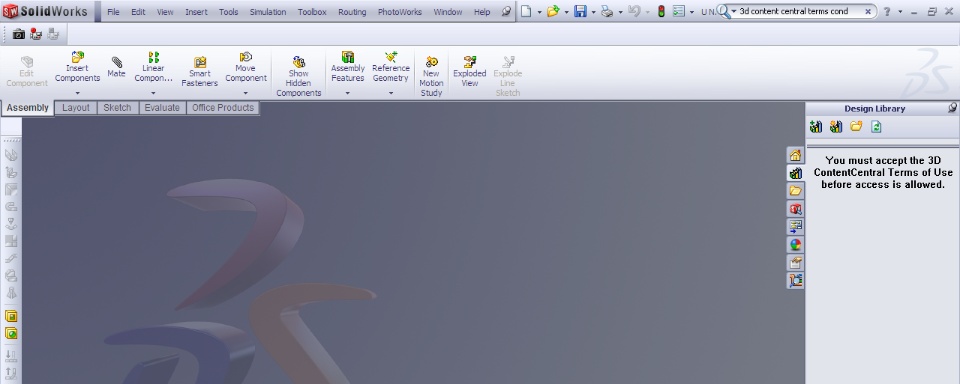This screenshot has width=960, height=384.
Task: Open the File menu
Action: pos(113,12)
